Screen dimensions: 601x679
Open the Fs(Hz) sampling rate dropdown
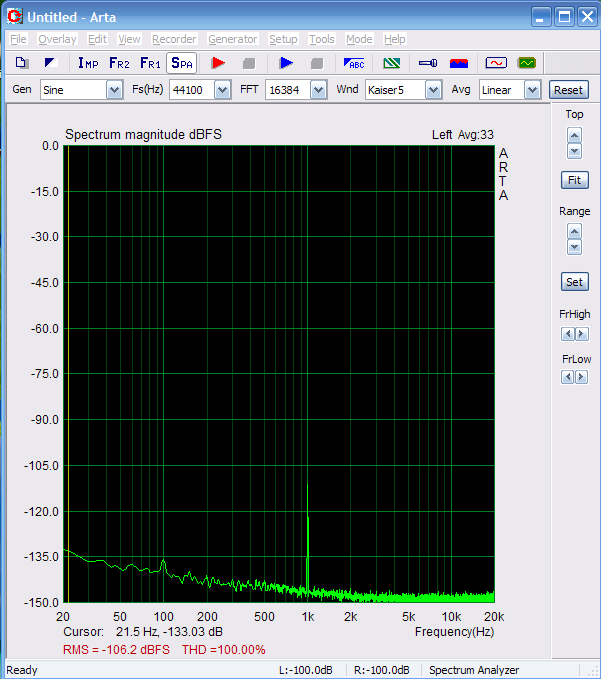coord(222,90)
